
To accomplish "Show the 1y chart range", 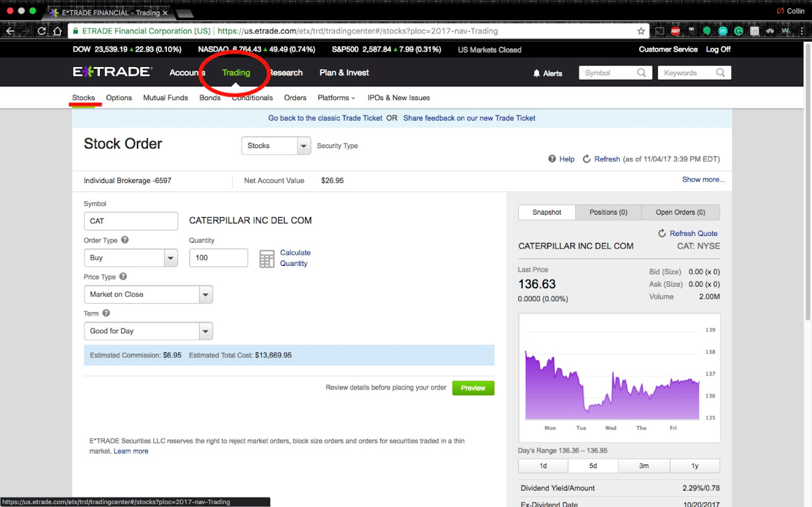I will 695,465.
